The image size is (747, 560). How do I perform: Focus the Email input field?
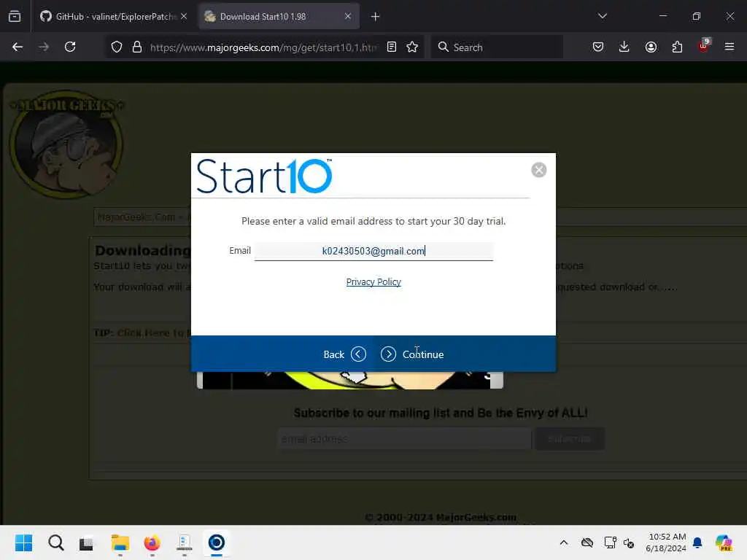pos(373,251)
